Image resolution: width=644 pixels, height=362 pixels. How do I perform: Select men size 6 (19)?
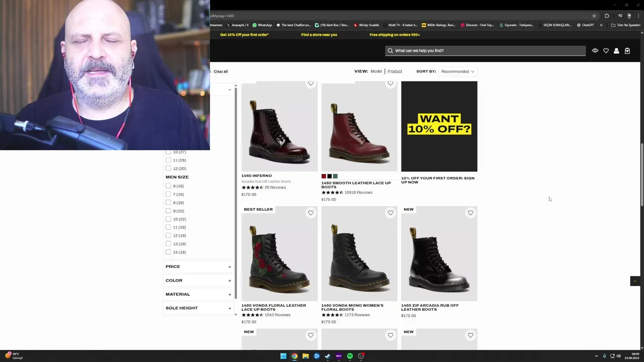pos(168,186)
